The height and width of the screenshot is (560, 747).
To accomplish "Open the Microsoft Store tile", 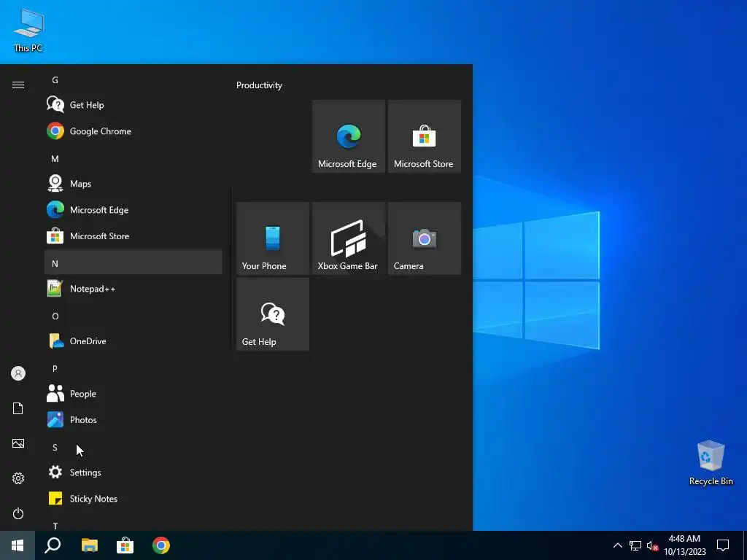I will (x=424, y=136).
